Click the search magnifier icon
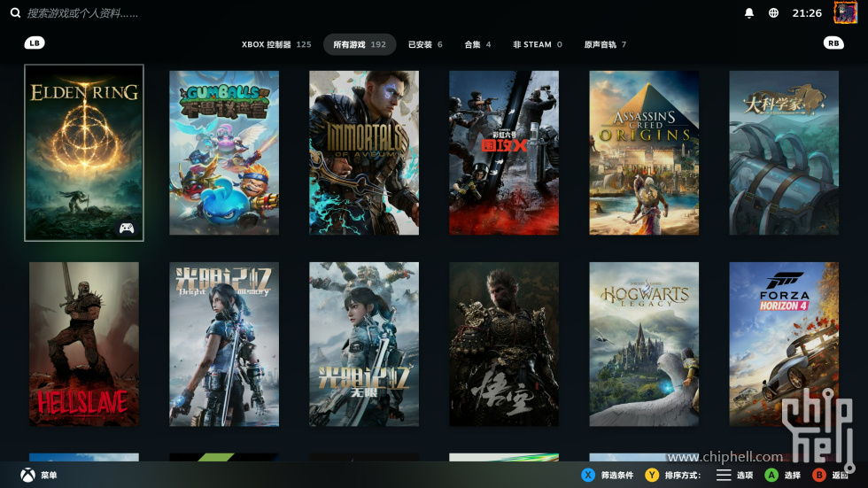The height and width of the screenshot is (488, 868). click(16, 12)
